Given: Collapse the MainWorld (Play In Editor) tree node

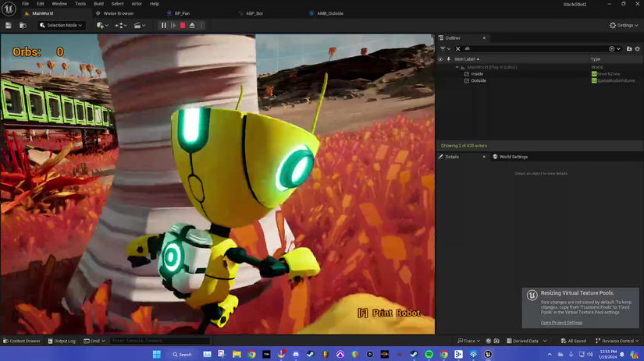Looking at the screenshot, I should click(457, 67).
